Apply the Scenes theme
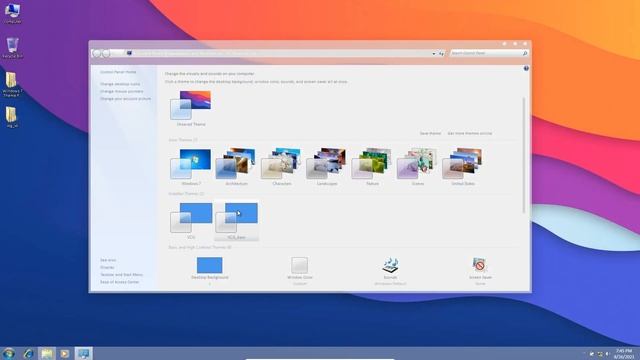 [x=418, y=164]
